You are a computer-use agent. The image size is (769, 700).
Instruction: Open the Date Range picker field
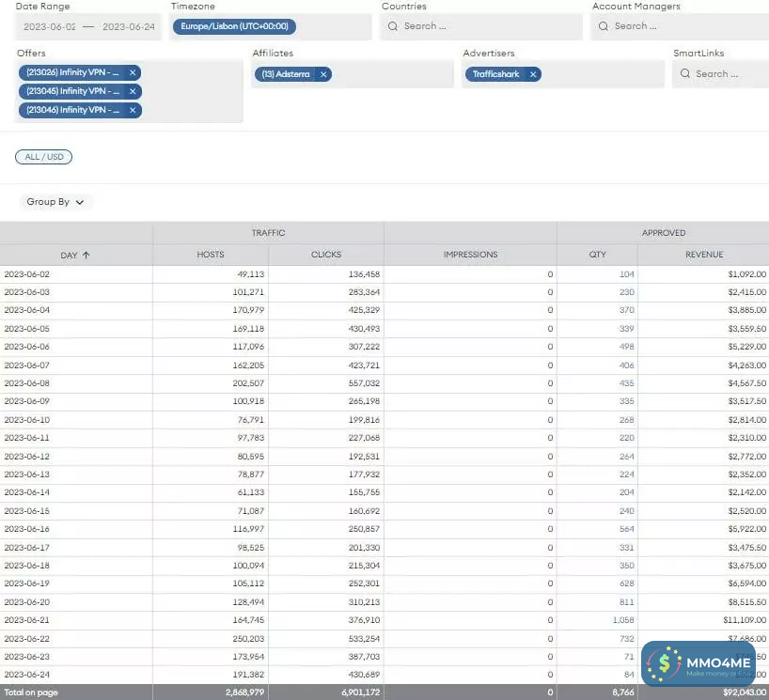point(88,26)
